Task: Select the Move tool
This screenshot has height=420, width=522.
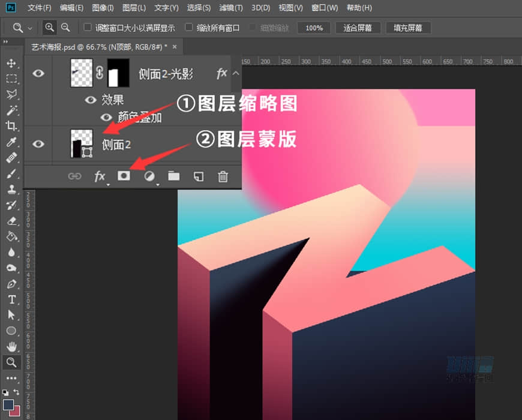Action: coord(11,63)
